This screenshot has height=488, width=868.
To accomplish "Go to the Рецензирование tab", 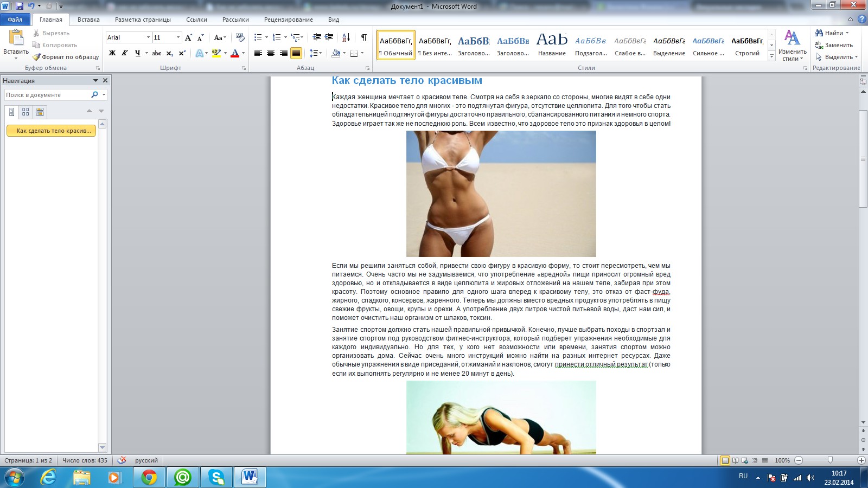I will 288,20.
